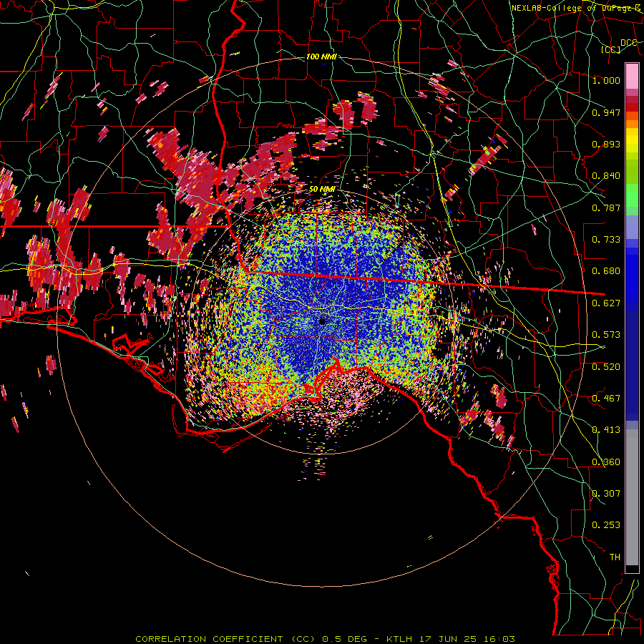Click the 0.893 colorbar value
Screen dimensions: 644x644
[606, 144]
